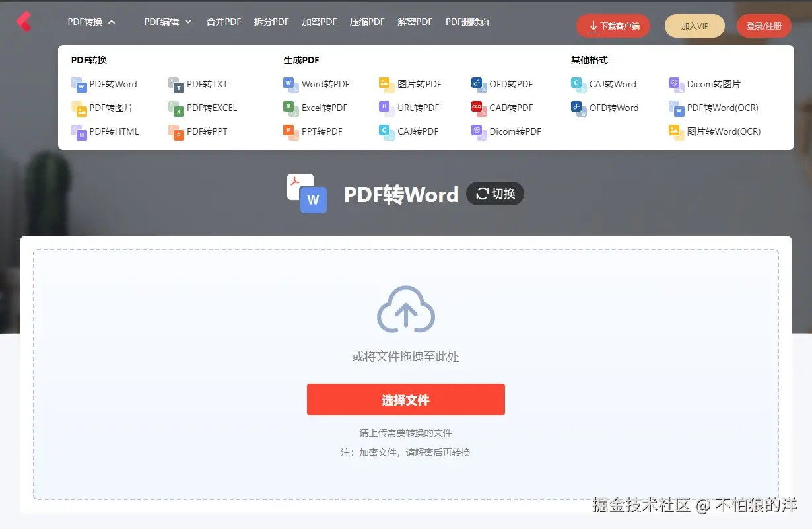Click the 切换 format switcher
Viewport: 812px width, 529px height.
(494, 194)
